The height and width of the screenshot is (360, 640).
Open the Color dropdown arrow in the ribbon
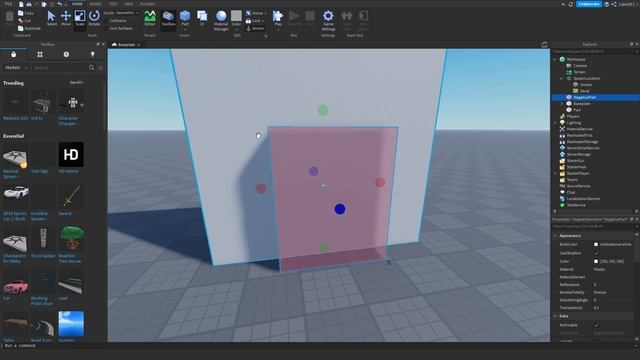pos(236,29)
